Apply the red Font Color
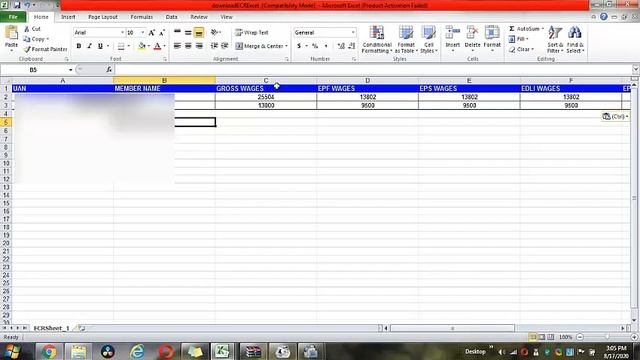Viewport: 640px width, 360px height. (x=158, y=46)
